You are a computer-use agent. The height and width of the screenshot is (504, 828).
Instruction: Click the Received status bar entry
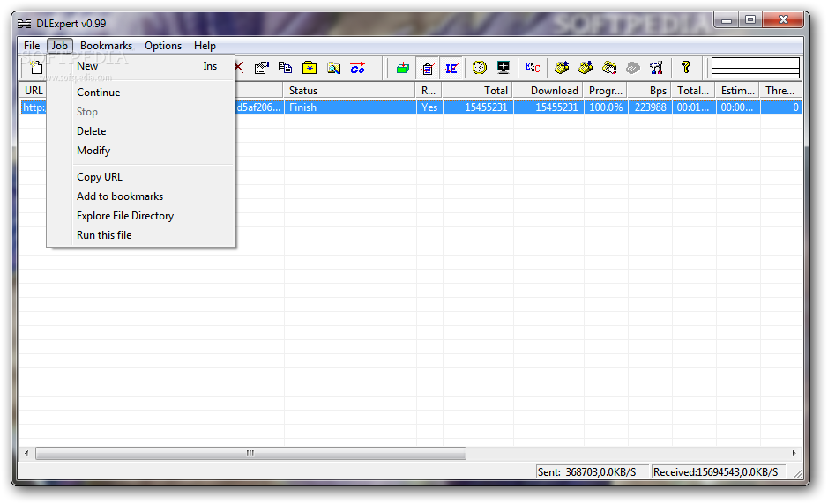(718, 471)
